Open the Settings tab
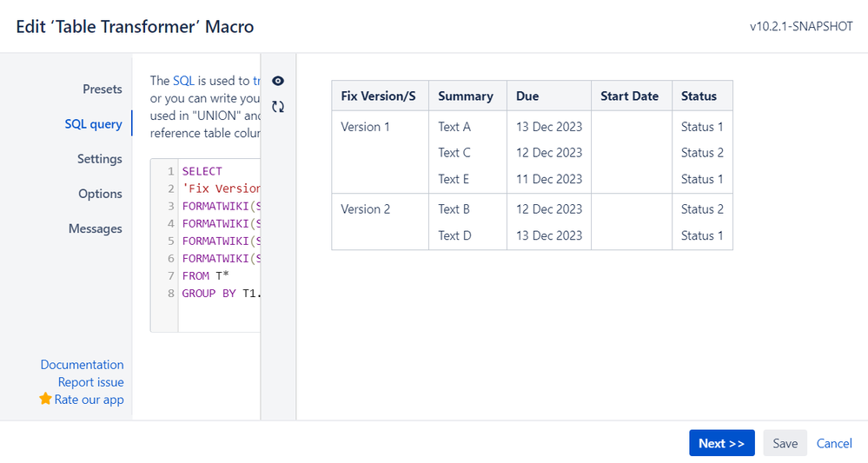Viewport: 868px width, 463px height. (99, 159)
